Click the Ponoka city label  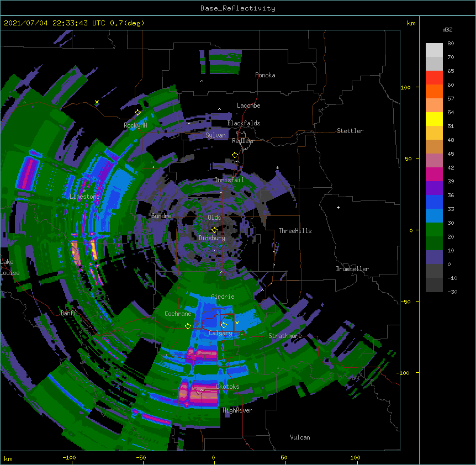[265, 75]
